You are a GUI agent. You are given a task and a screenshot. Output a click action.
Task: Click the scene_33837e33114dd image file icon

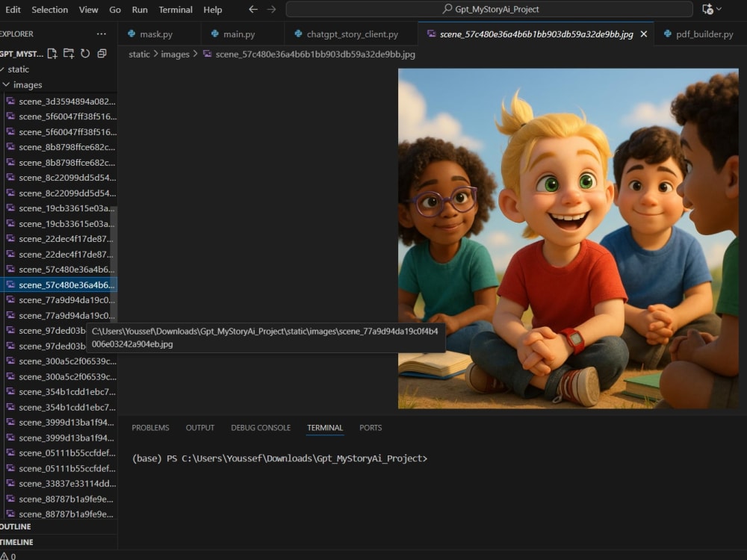pyautogui.click(x=10, y=483)
